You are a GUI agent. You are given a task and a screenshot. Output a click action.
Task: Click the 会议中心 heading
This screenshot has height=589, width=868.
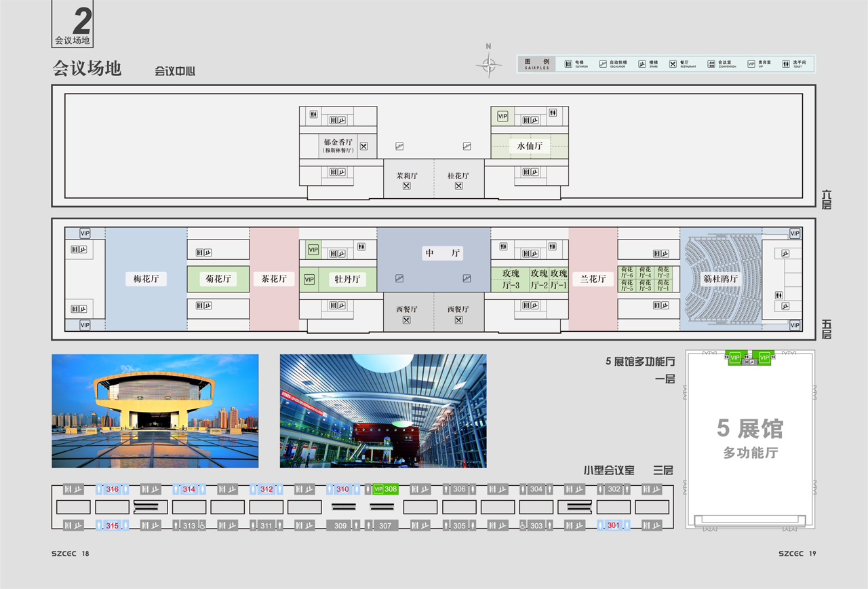[175, 71]
